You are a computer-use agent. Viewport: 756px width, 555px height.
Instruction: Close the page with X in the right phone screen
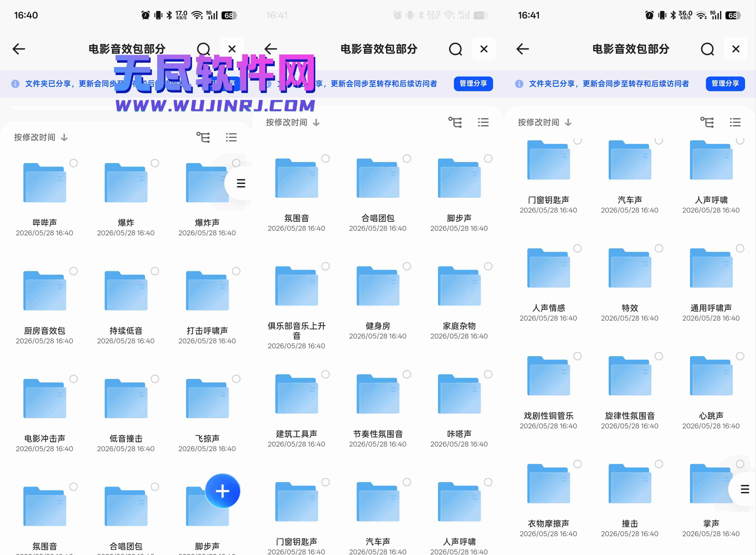[735, 49]
